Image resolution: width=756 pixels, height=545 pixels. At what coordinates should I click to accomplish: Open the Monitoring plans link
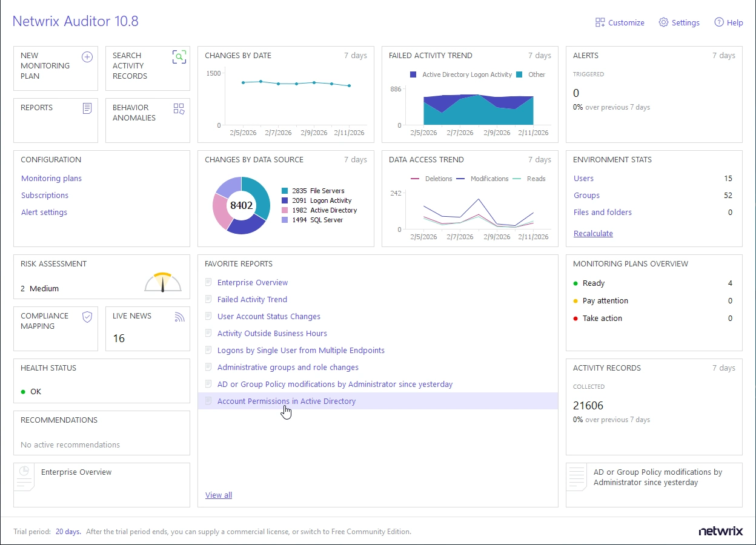click(51, 179)
